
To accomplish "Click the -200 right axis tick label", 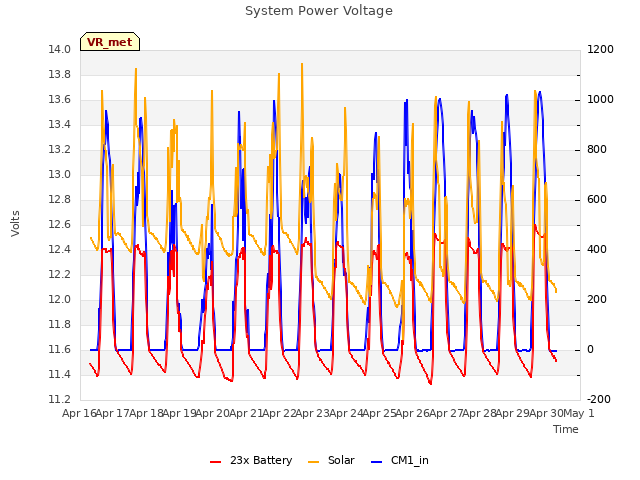I will pos(599,400).
